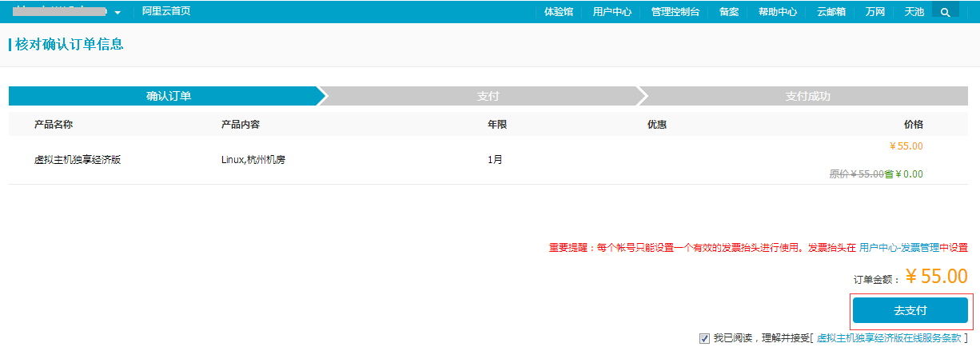
Task: Click 云邮箱 in the navigation bar
Action: pyautogui.click(x=831, y=12)
